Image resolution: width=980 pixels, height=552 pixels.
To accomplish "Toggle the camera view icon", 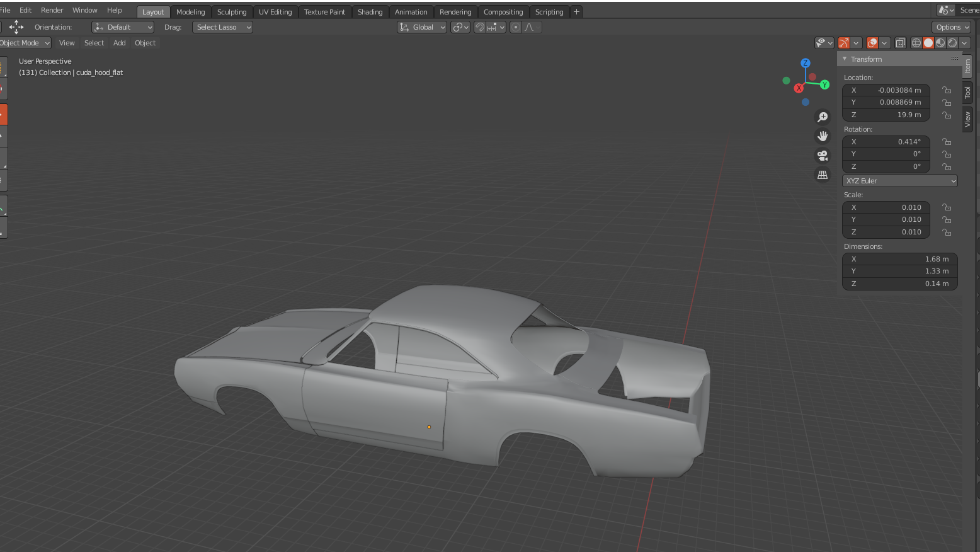I will click(823, 156).
